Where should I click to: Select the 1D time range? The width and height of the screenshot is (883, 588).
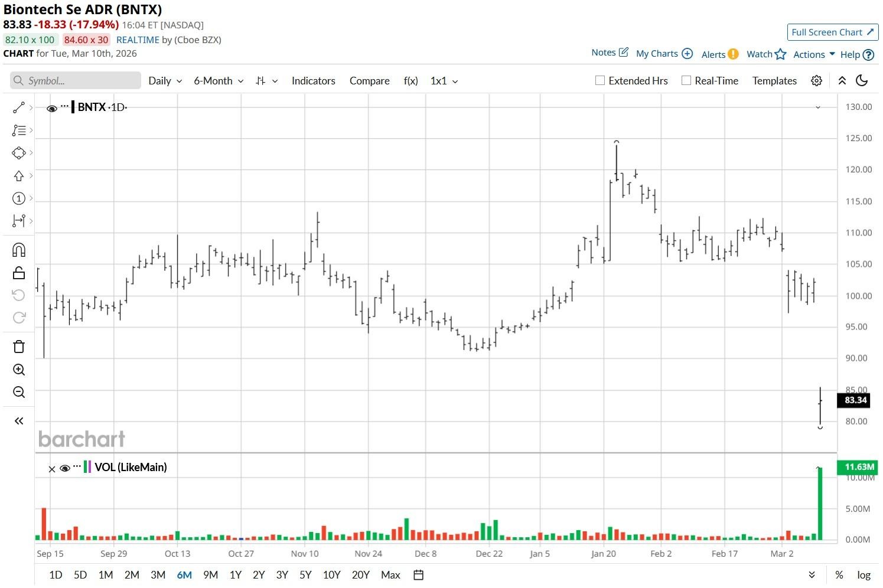point(56,575)
